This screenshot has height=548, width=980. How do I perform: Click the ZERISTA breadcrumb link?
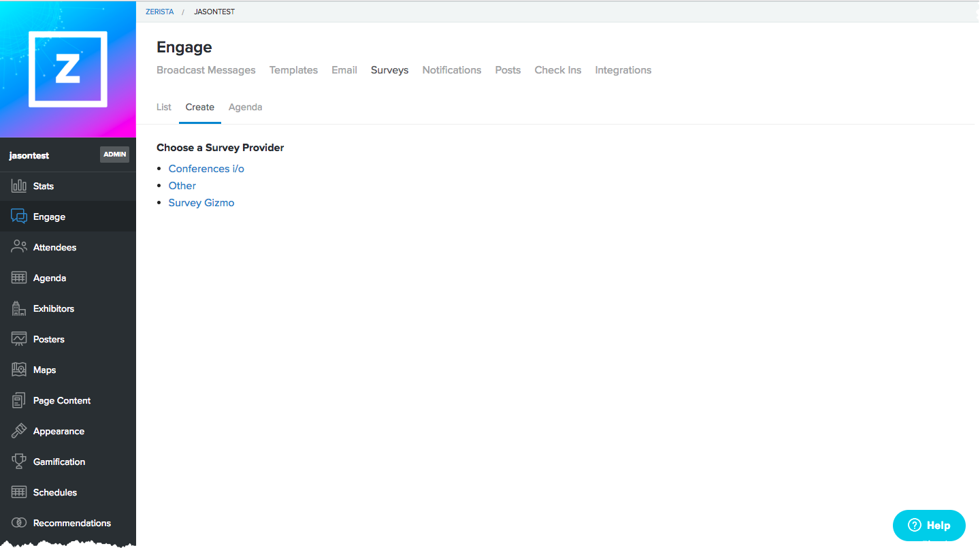pyautogui.click(x=160, y=12)
